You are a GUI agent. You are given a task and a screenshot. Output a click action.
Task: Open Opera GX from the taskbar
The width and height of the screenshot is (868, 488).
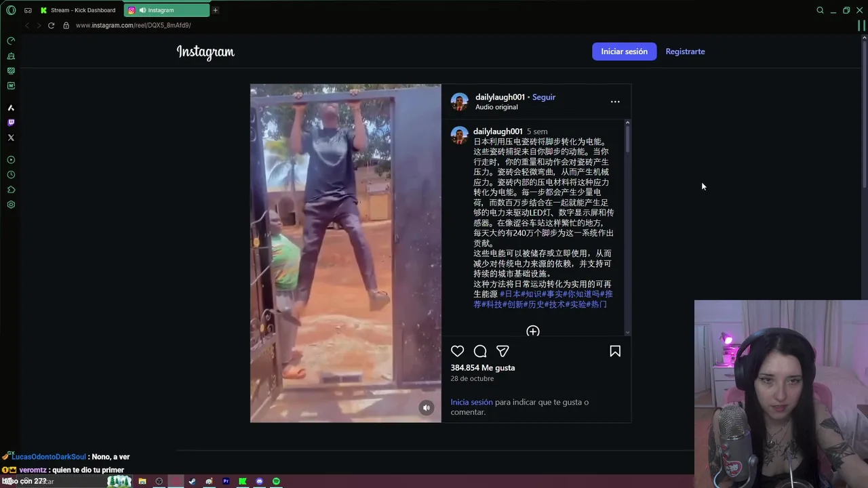point(176,481)
